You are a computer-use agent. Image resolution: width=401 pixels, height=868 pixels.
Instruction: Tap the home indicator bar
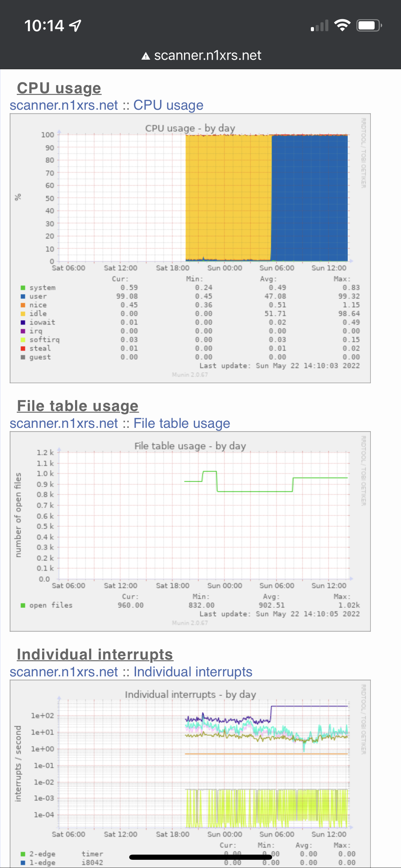(x=200, y=857)
